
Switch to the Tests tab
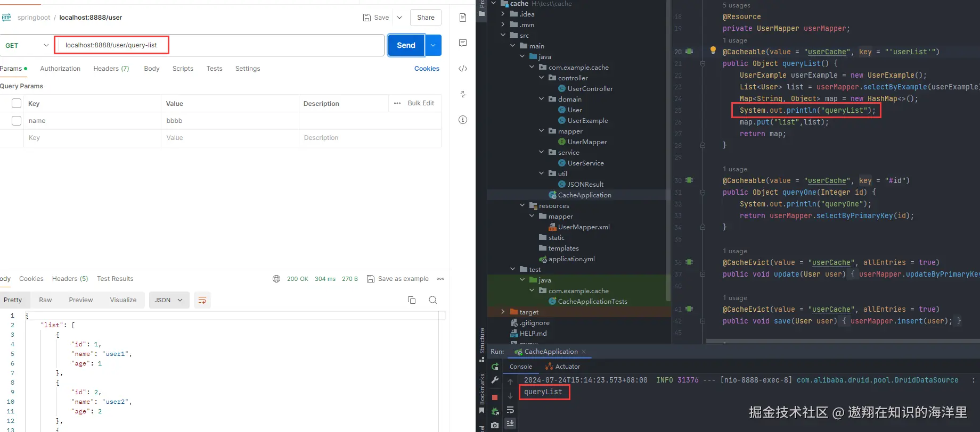pyautogui.click(x=215, y=69)
